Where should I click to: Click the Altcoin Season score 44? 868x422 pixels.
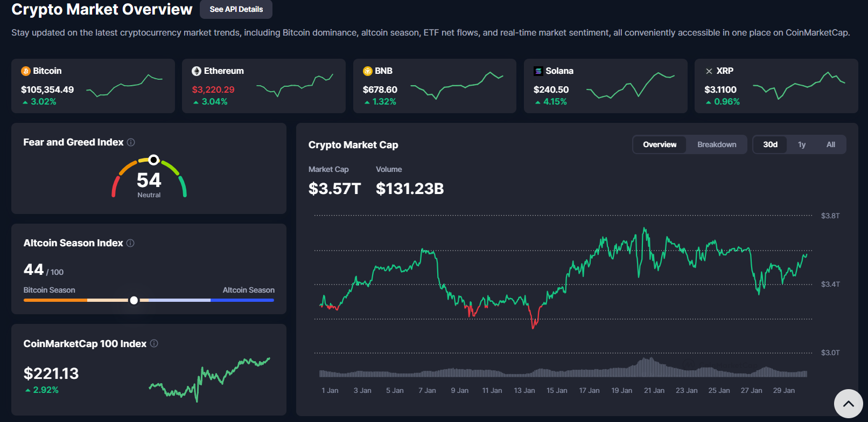pos(33,269)
